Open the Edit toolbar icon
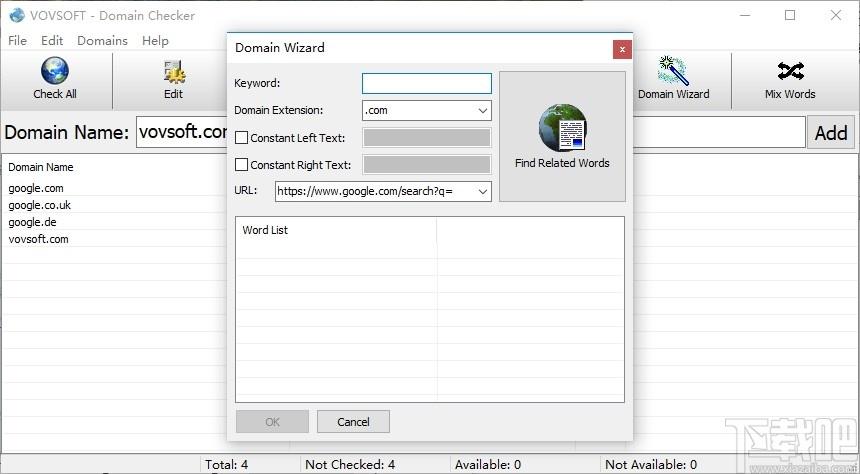Image resolution: width=860 pixels, height=474 pixels. [x=174, y=72]
